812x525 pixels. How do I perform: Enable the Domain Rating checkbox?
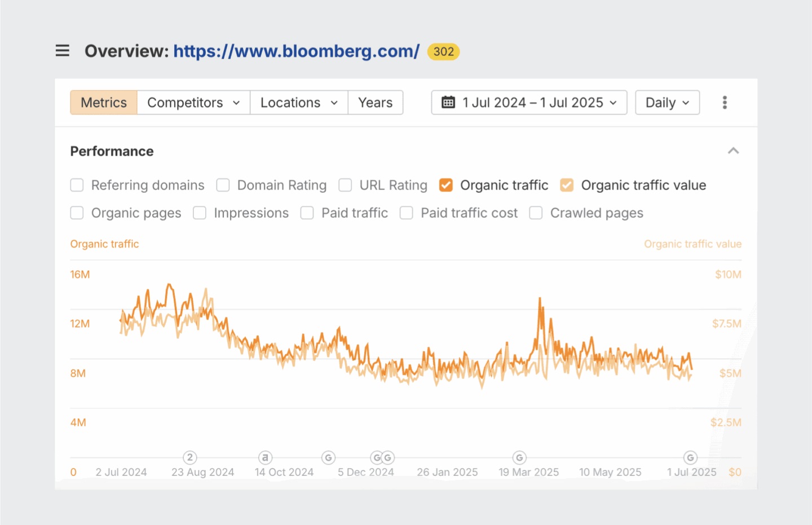click(223, 185)
